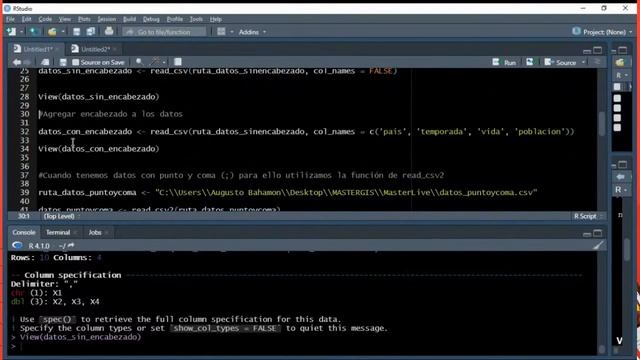This screenshot has width=640, height=360.
Task: Clear the console with broom icon
Action: click(598, 245)
